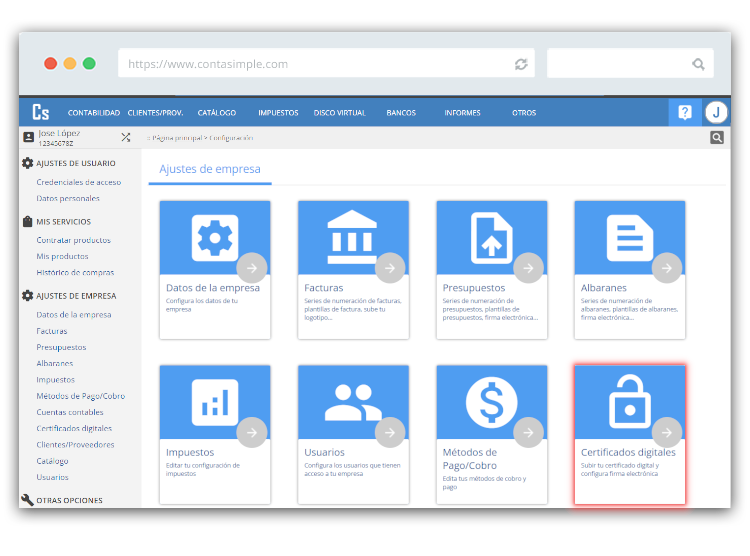Click the dollar icon for Métodos de Pago/Cobro
The height and width of the screenshot is (556, 750).
coord(491,402)
